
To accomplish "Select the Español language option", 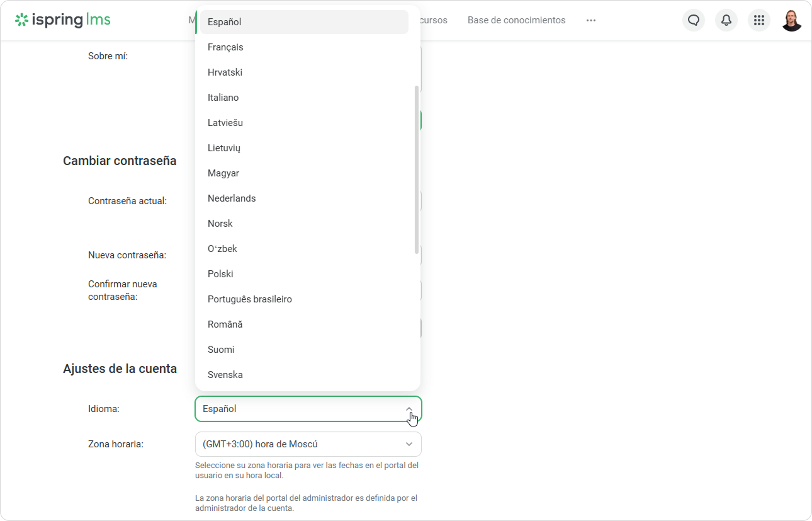I will click(225, 22).
